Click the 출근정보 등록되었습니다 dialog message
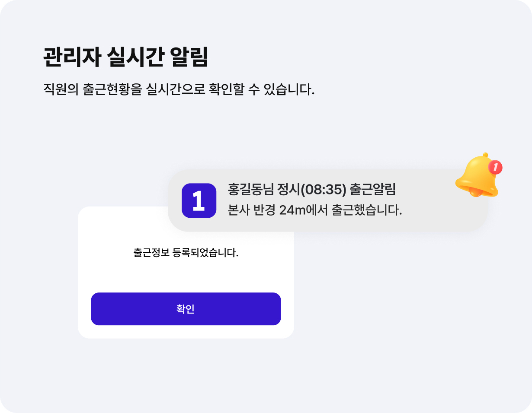Image resolution: width=532 pixels, height=413 pixels. pyautogui.click(x=186, y=252)
